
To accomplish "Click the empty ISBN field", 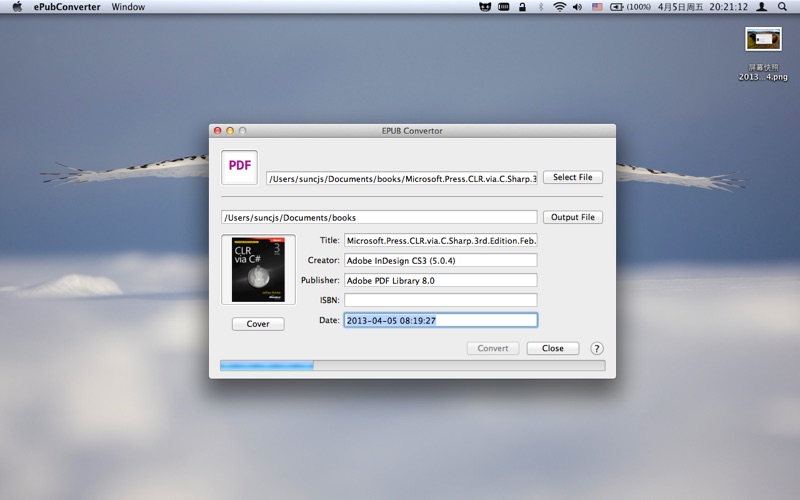I will click(441, 300).
